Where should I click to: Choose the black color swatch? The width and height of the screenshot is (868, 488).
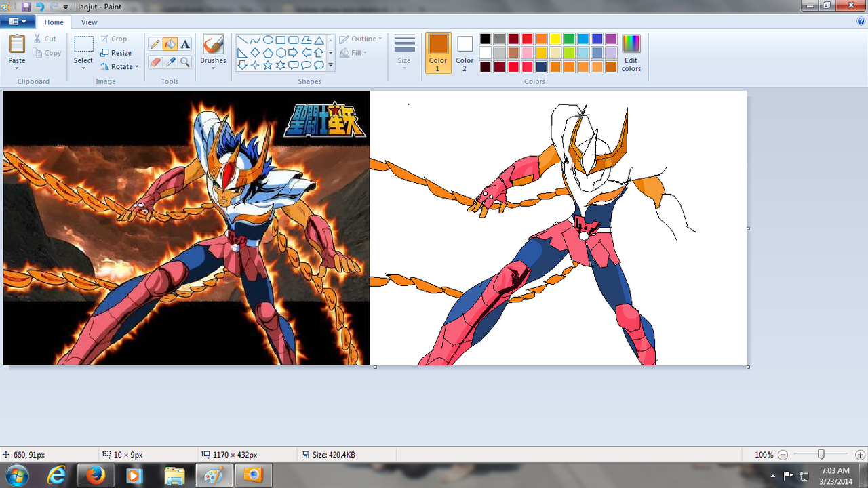tap(485, 39)
